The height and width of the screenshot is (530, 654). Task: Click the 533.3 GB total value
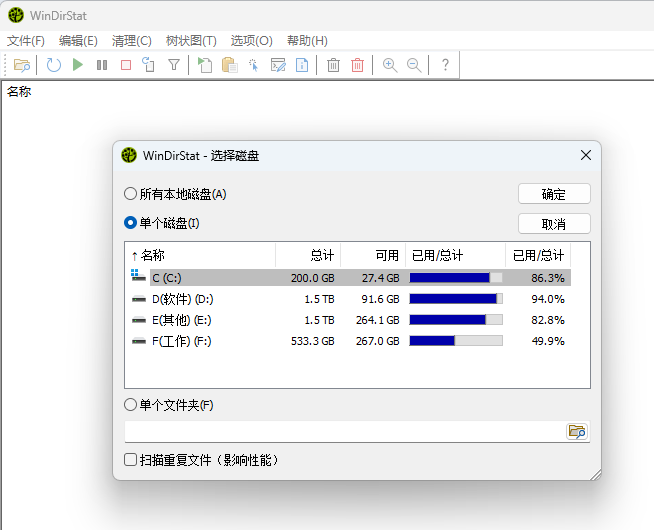pos(312,341)
